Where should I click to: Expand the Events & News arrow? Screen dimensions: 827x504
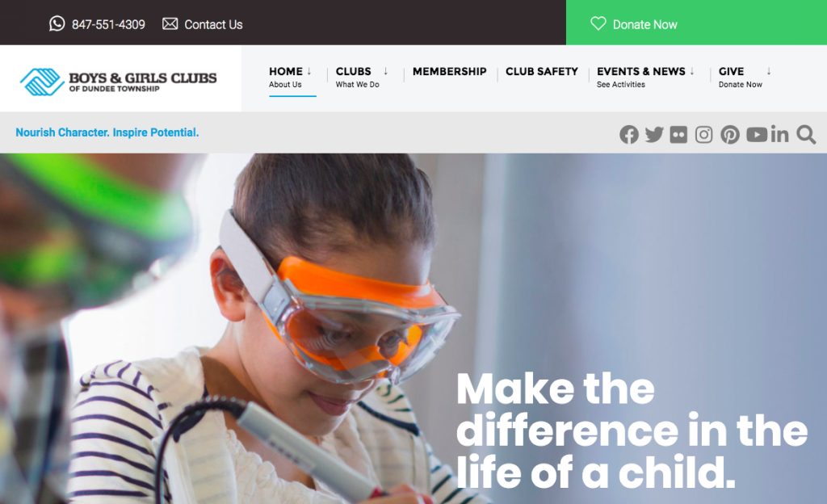[692, 71]
